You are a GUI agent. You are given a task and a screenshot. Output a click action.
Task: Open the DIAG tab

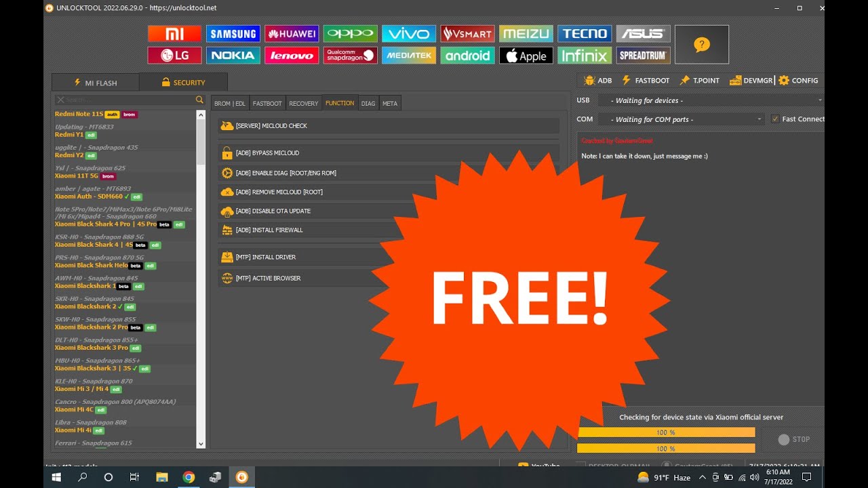tap(368, 103)
